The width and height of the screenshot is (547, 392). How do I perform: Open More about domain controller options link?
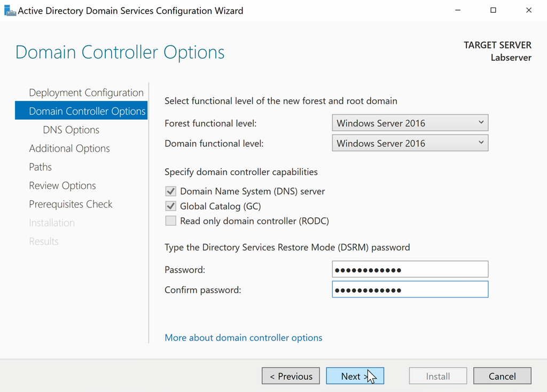(x=243, y=338)
